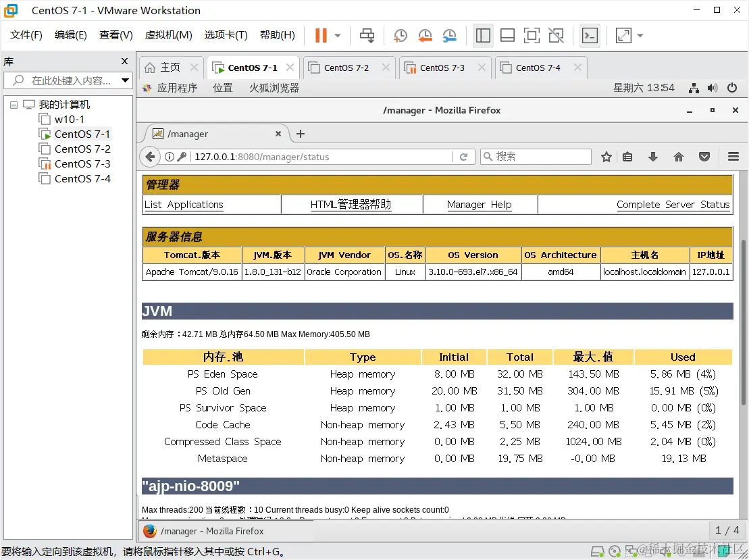Open the HTML管理器帮助 link
The height and width of the screenshot is (560, 749).
351,205
